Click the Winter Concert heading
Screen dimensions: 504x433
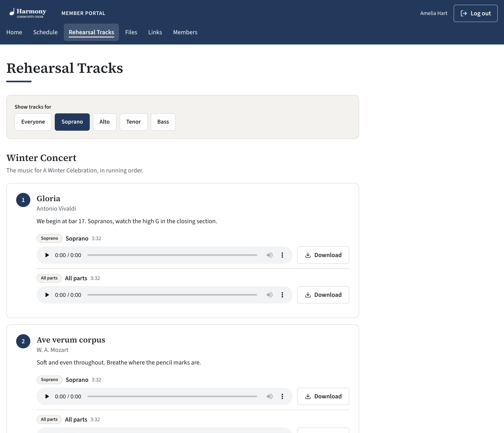point(41,158)
